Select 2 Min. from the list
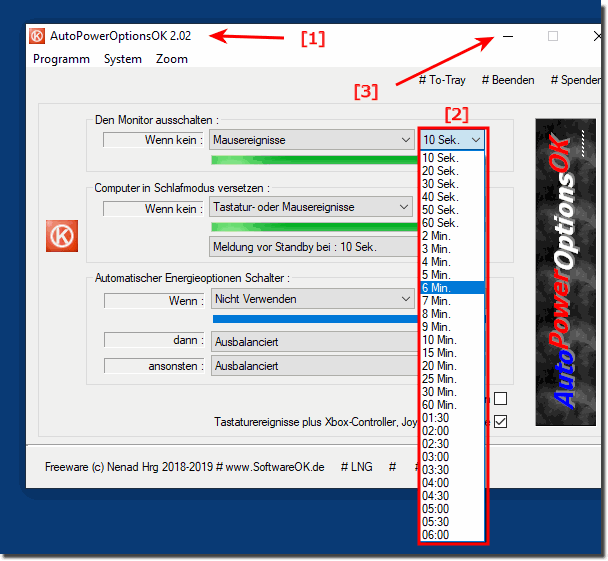Image resolution: width=608 pixels, height=561 pixels. (x=453, y=236)
